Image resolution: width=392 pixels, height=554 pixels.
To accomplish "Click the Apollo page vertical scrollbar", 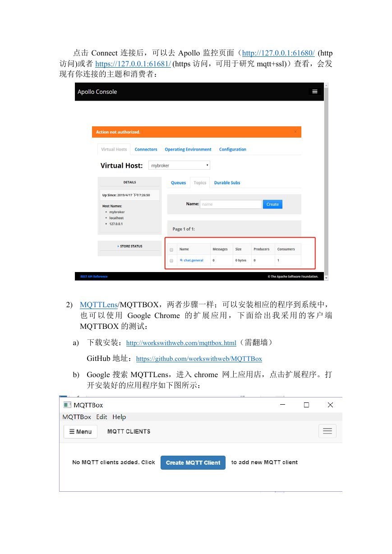I will (326, 182).
